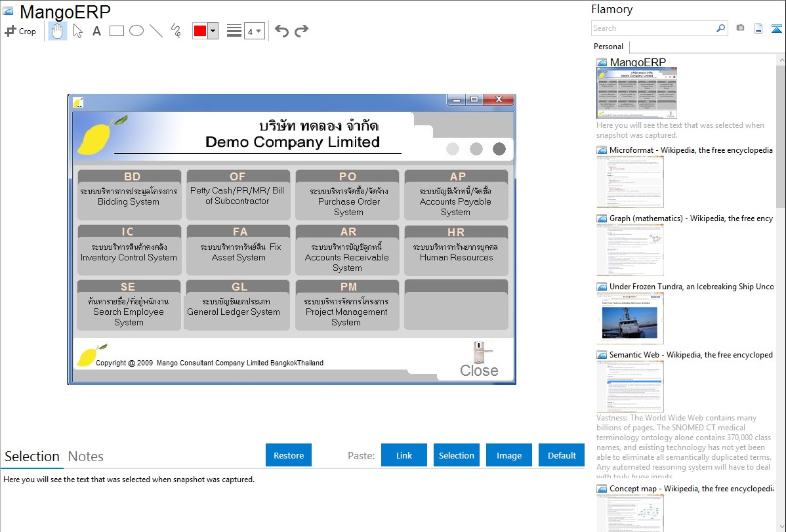Click the IC Inventory Control System tile
This screenshot has width=786, height=532.
(x=129, y=250)
